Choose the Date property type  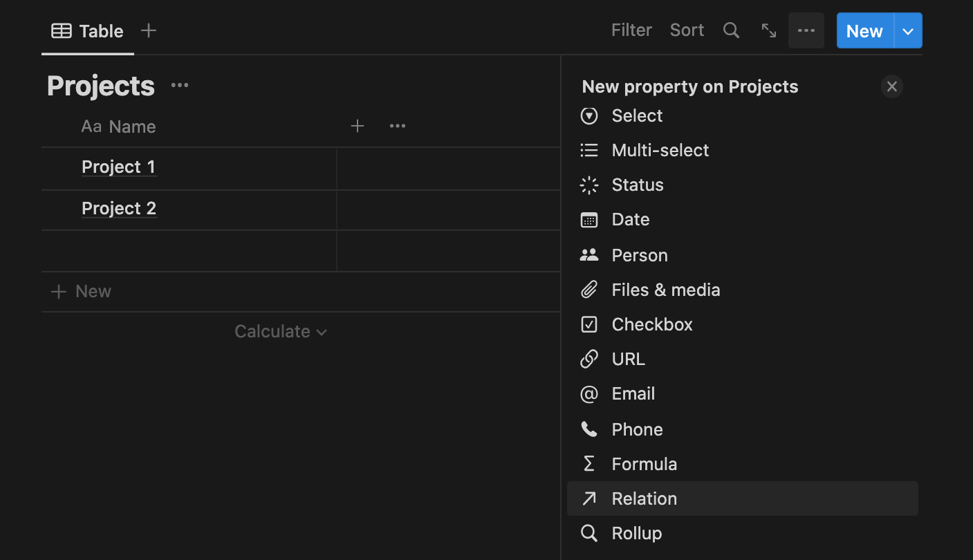[630, 219]
